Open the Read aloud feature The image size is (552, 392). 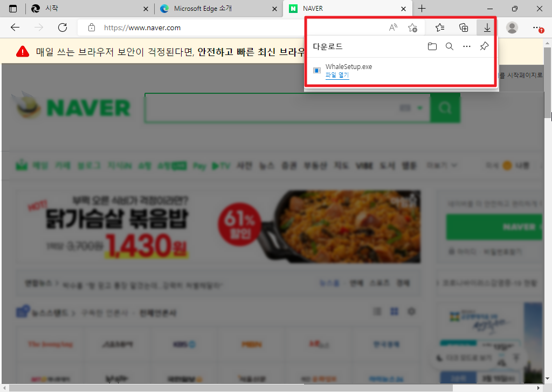[x=393, y=27]
